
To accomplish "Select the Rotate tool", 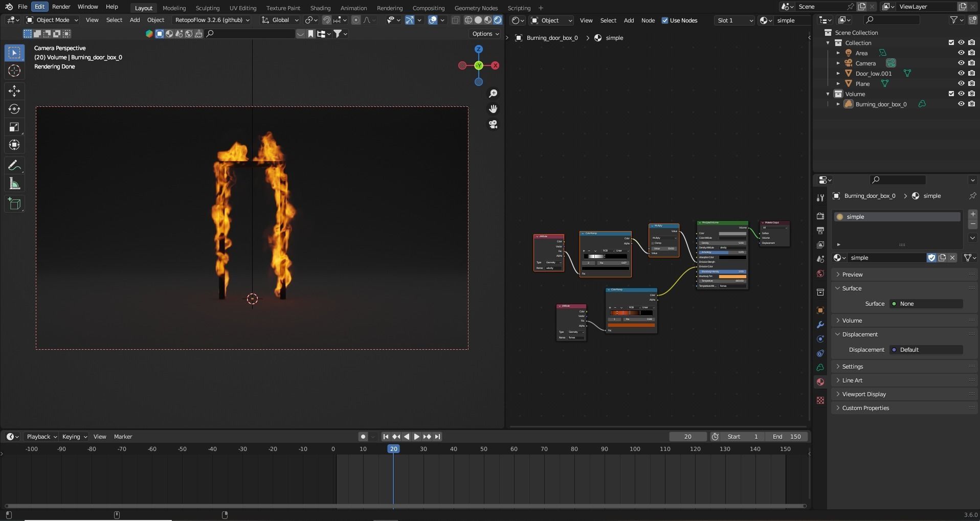I will point(14,109).
